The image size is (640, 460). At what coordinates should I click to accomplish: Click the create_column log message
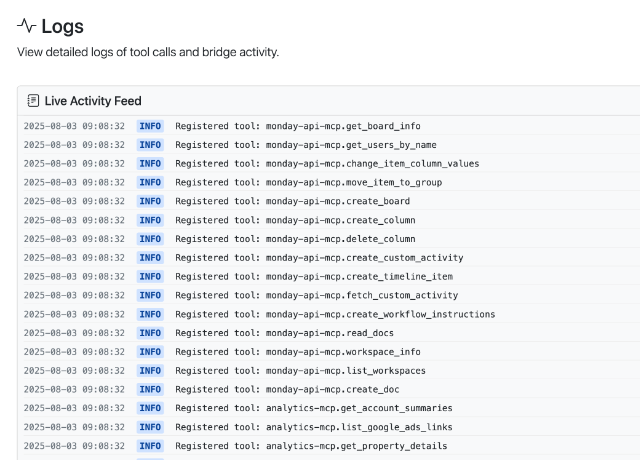click(x=296, y=220)
